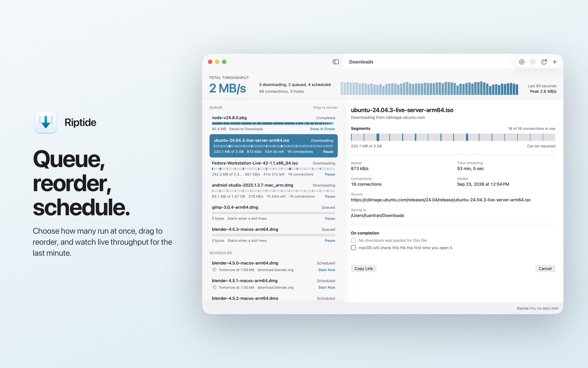Viewport: 588px width, 368px height.
Task: Click the node-v24.8.0.pkg progress bar
Action: pos(273,123)
